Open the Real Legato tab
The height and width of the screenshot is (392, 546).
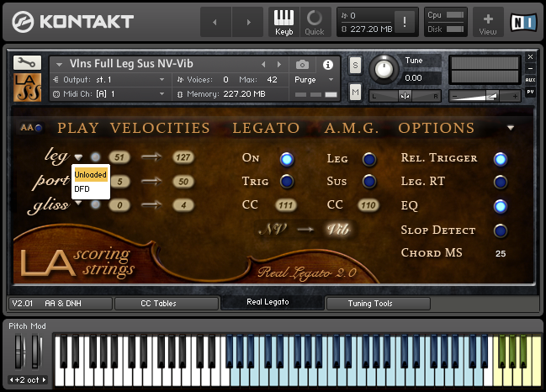[273, 302]
